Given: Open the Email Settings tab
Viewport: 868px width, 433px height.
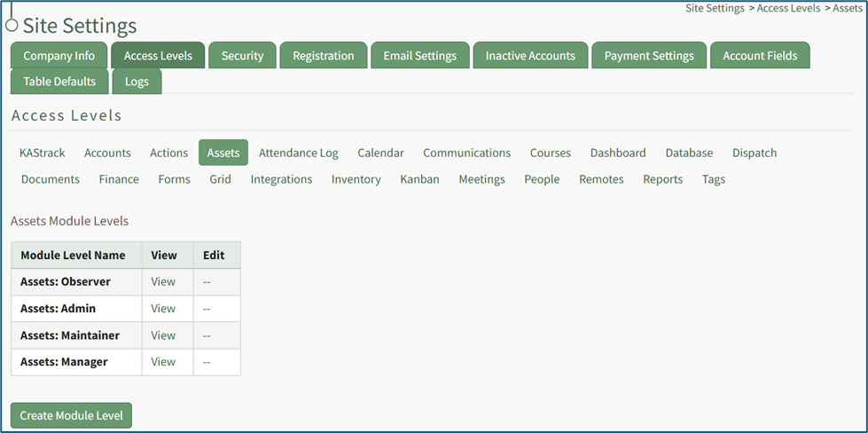Looking at the screenshot, I should click(x=419, y=55).
